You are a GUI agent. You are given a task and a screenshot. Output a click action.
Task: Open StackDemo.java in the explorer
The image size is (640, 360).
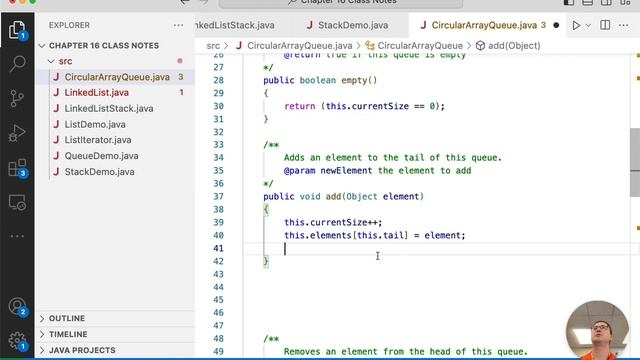click(99, 172)
